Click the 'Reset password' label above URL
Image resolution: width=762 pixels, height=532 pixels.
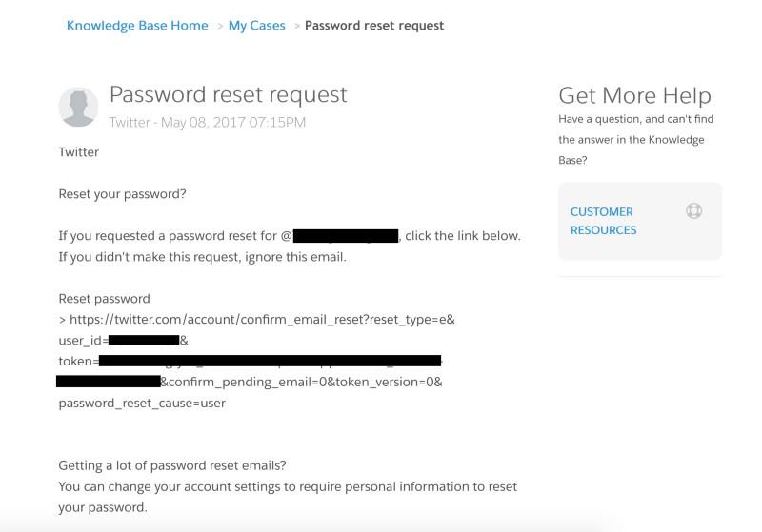105,299
